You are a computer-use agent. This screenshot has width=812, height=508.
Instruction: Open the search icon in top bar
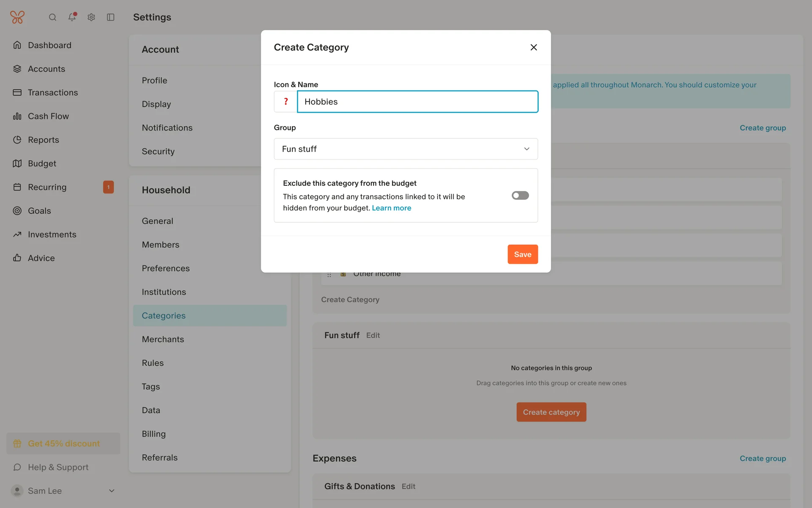[x=52, y=17]
